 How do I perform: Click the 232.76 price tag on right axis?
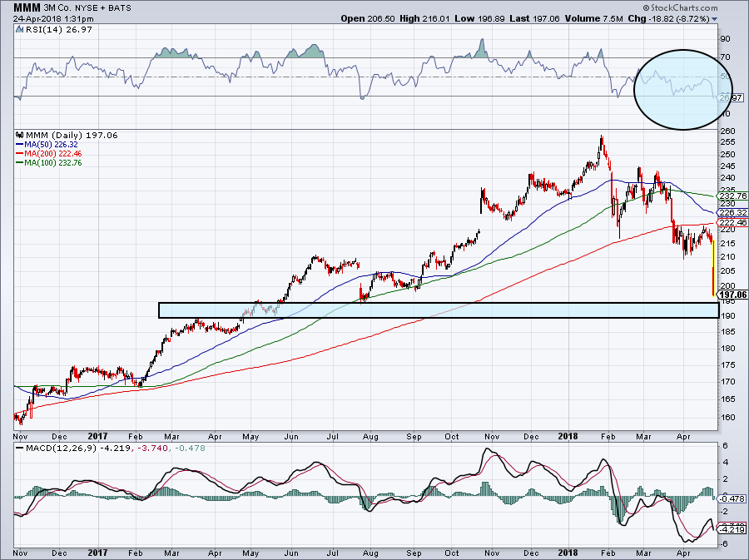(732, 196)
